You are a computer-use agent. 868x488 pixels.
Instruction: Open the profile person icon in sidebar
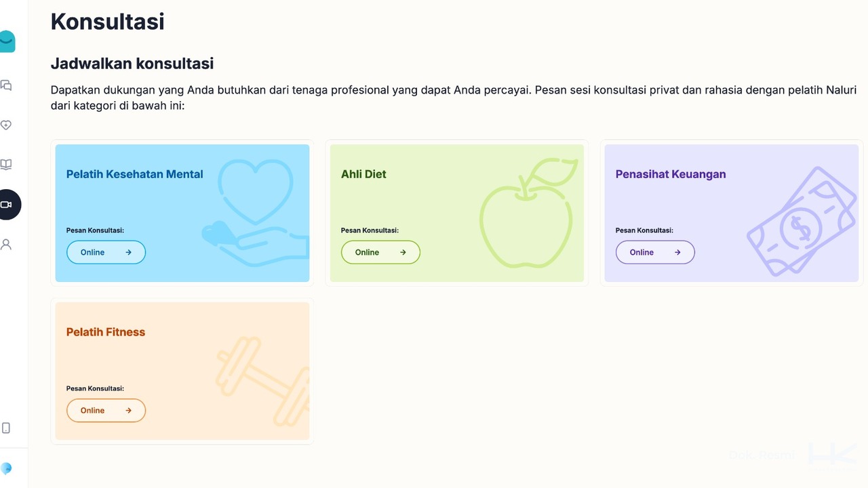(6, 245)
